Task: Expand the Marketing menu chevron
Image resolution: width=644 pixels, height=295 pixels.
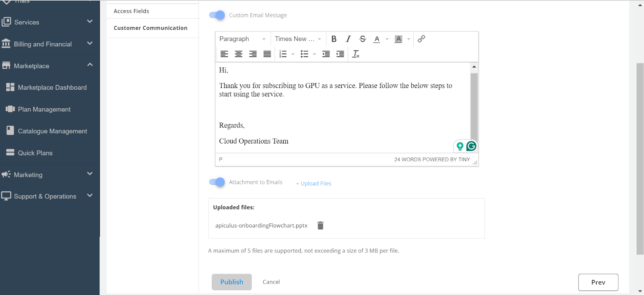Action: (90, 174)
